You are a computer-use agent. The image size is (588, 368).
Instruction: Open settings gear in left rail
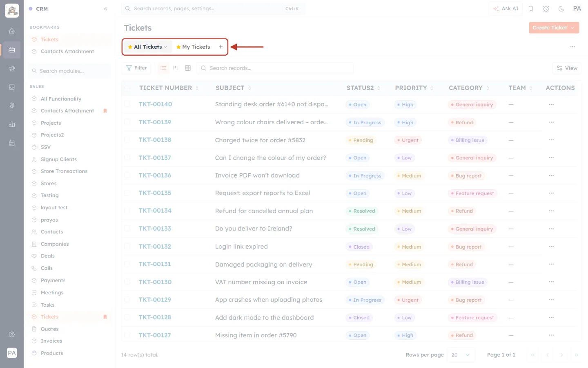click(12, 334)
